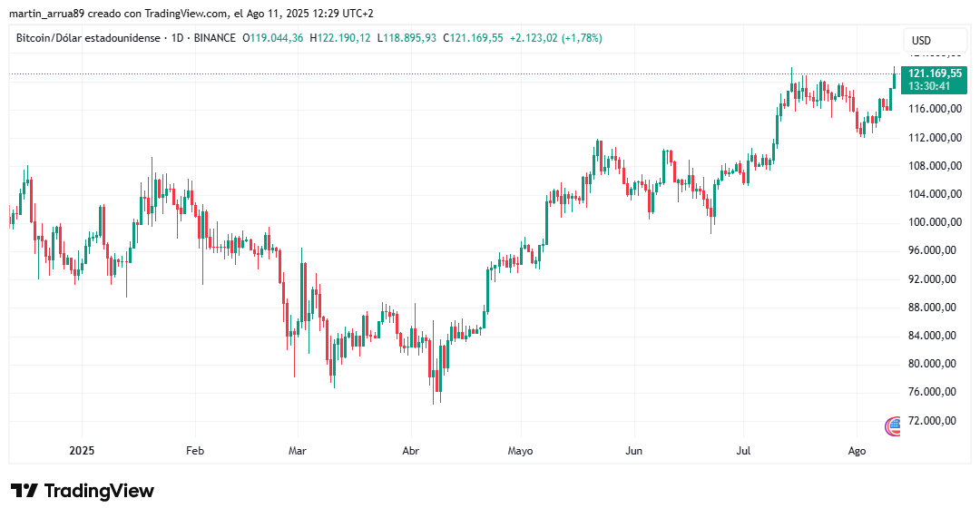Click the TradingView logo icon
980x518 pixels.
pyautogui.click(x=24, y=491)
